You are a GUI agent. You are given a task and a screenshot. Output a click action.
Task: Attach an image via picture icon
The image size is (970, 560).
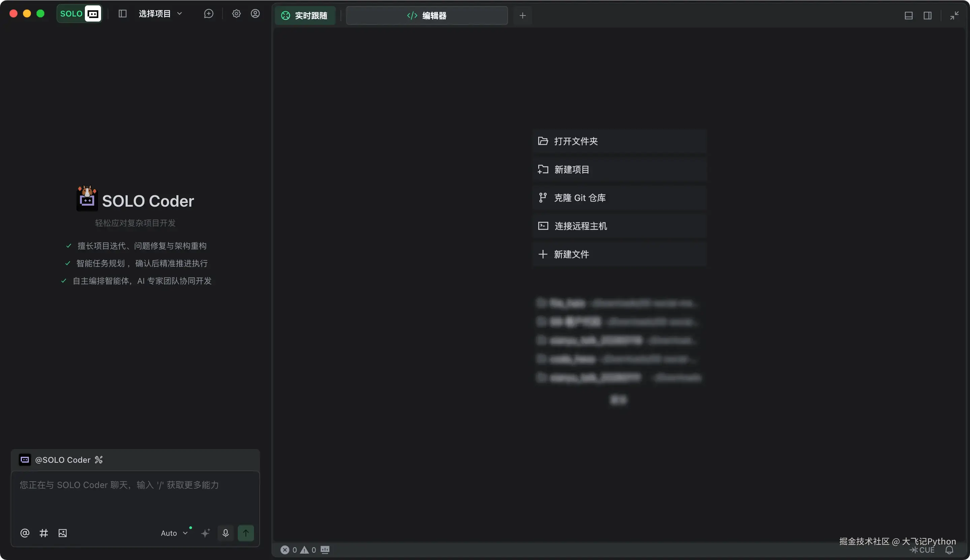[x=62, y=533]
